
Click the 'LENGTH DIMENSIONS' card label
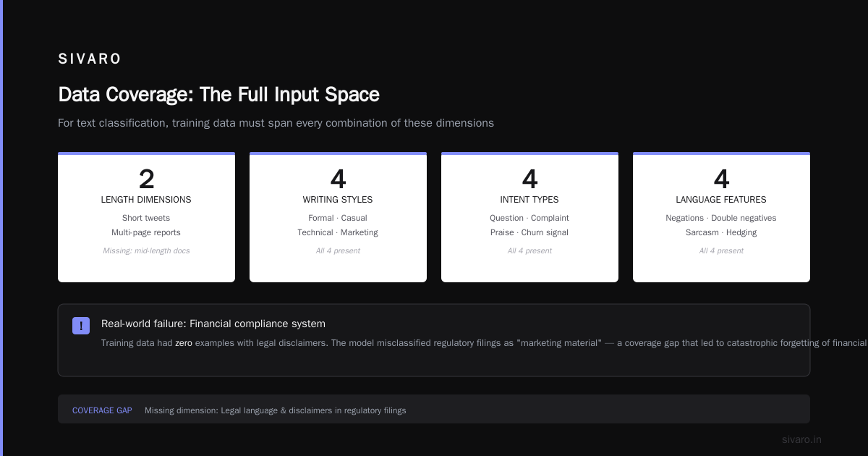146,200
